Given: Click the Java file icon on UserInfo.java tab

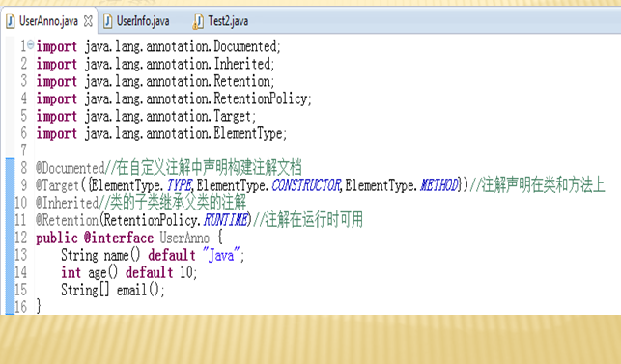Looking at the screenshot, I should click(x=108, y=21).
